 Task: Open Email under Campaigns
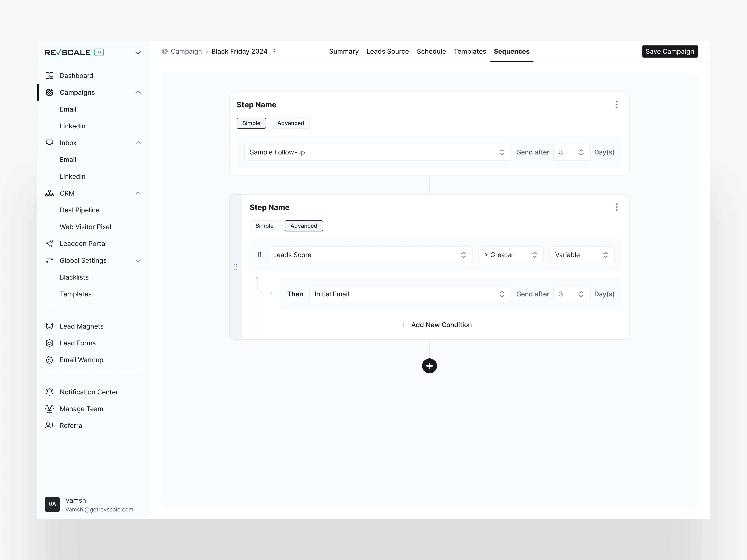68,109
